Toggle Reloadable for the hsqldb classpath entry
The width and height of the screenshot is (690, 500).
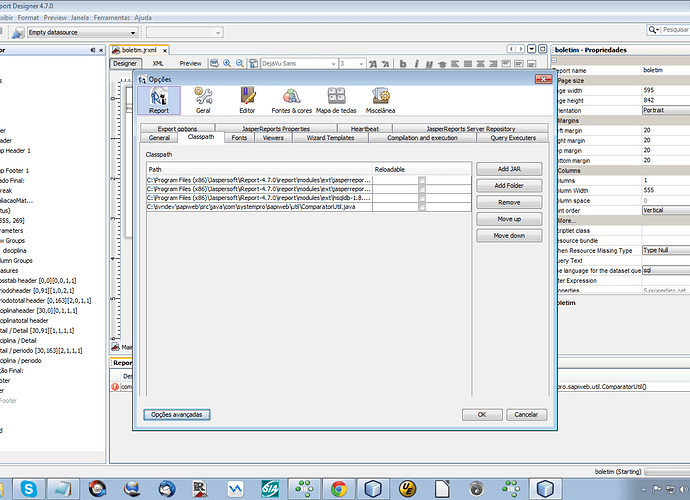click(422, 197)
